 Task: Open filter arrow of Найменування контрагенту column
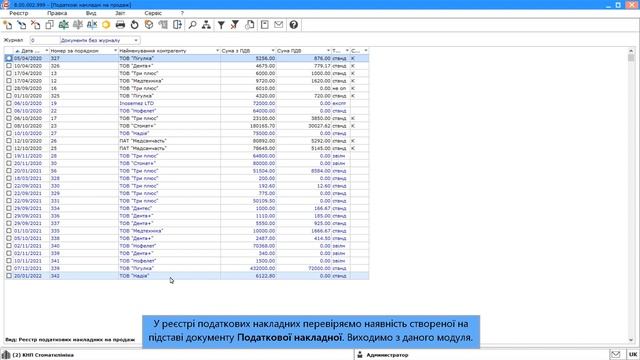217,51
